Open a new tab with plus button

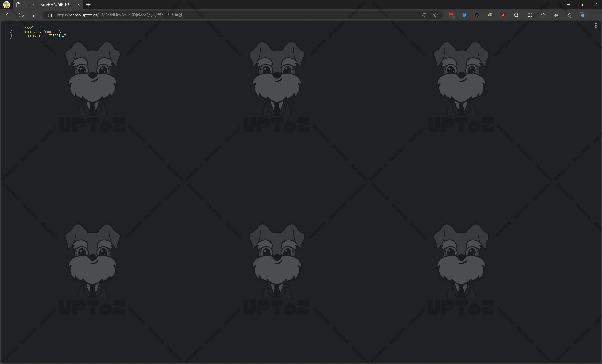(x=88, y=5)
